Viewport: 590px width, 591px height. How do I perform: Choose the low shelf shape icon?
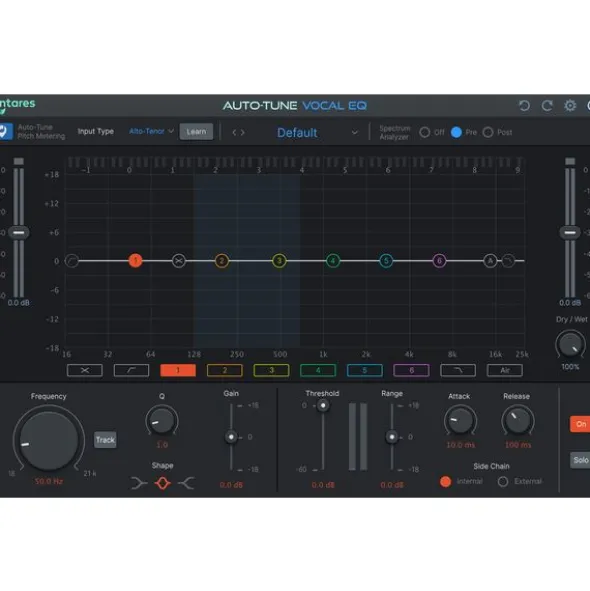pyautogui.click(x=139, y=483)
